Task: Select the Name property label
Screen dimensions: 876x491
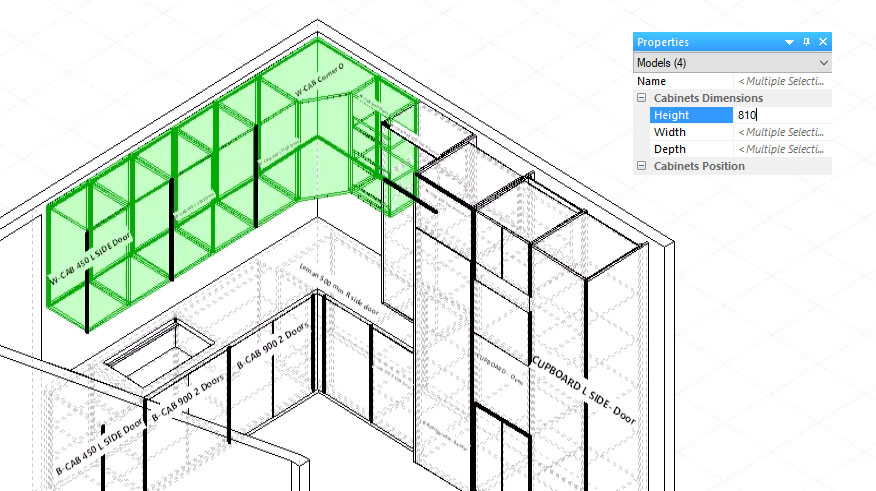Action: 651,81
